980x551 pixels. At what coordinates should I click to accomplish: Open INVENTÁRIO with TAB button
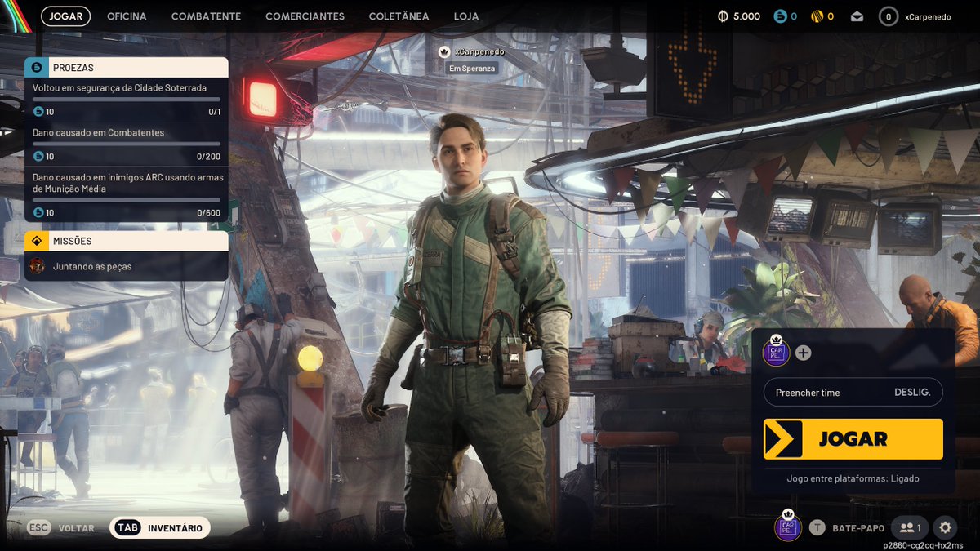click(x=160, y=528)
